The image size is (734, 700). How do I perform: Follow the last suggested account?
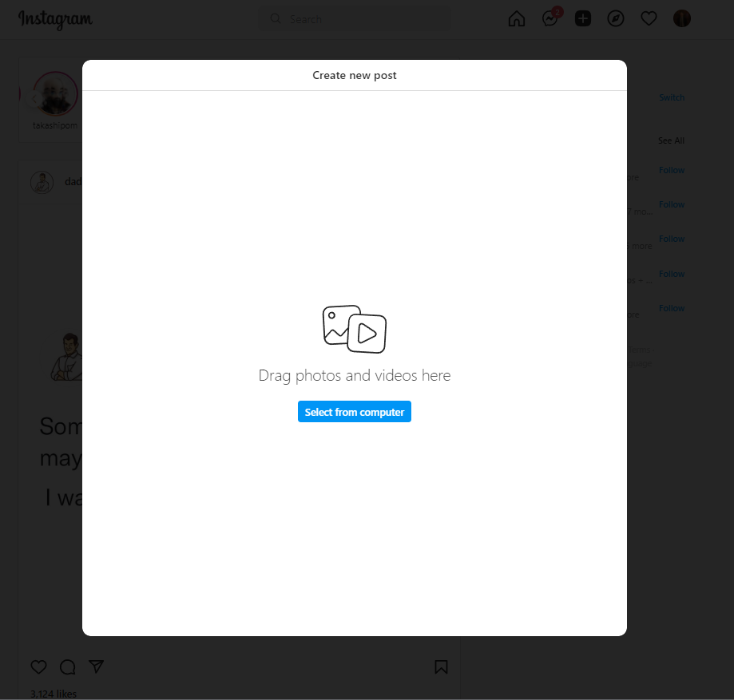click(672, 308)
